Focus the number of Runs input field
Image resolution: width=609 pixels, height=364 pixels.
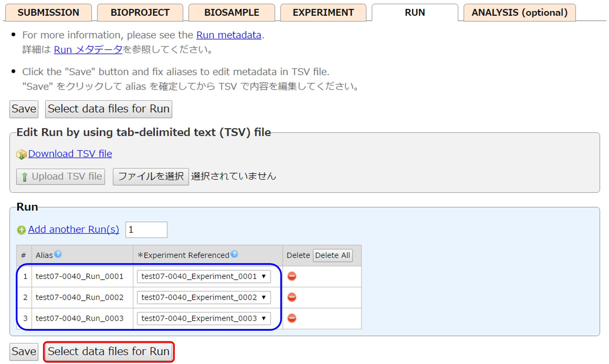click(146, 230)
